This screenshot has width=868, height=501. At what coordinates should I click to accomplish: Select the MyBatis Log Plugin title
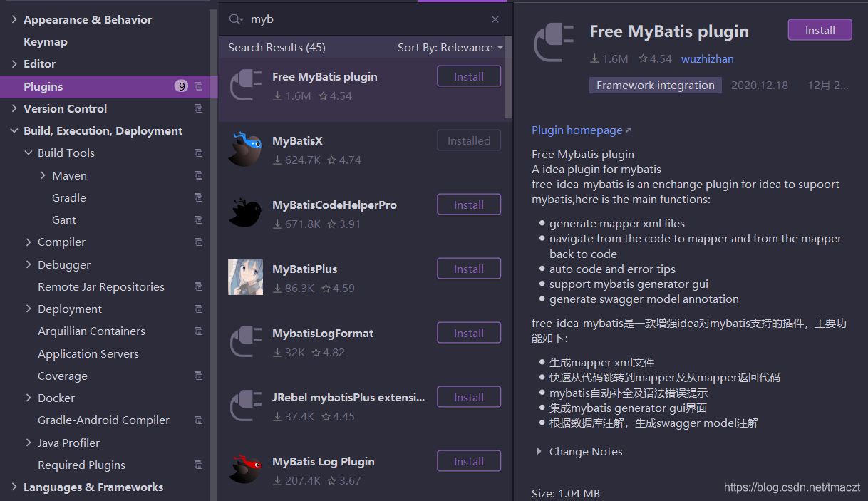324,462
